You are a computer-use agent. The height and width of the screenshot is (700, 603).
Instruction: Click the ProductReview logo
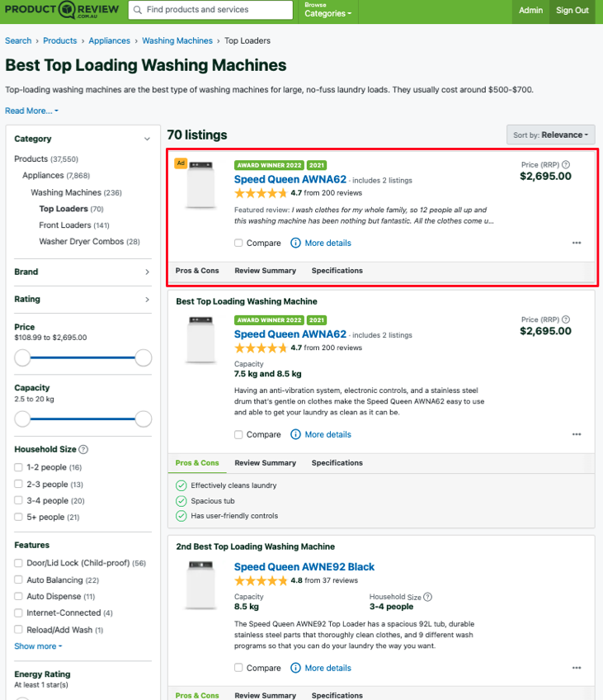(62, 10)
